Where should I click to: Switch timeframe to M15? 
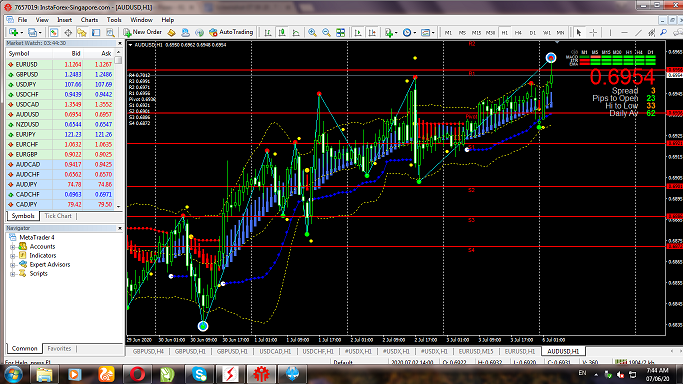coord(477,33)
